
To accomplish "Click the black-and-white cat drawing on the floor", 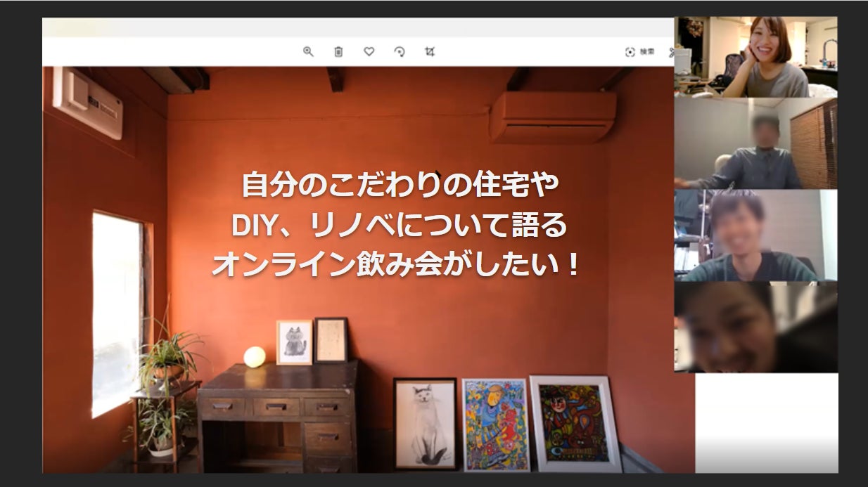I will pos(425,423).
